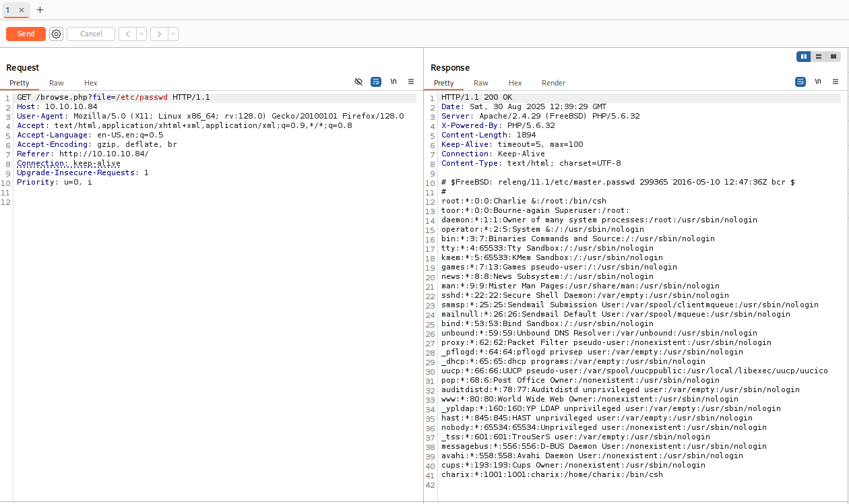The image size is (849, 504).
Task: Select top-bottom split layout
Action: click(x=819, y=57)
